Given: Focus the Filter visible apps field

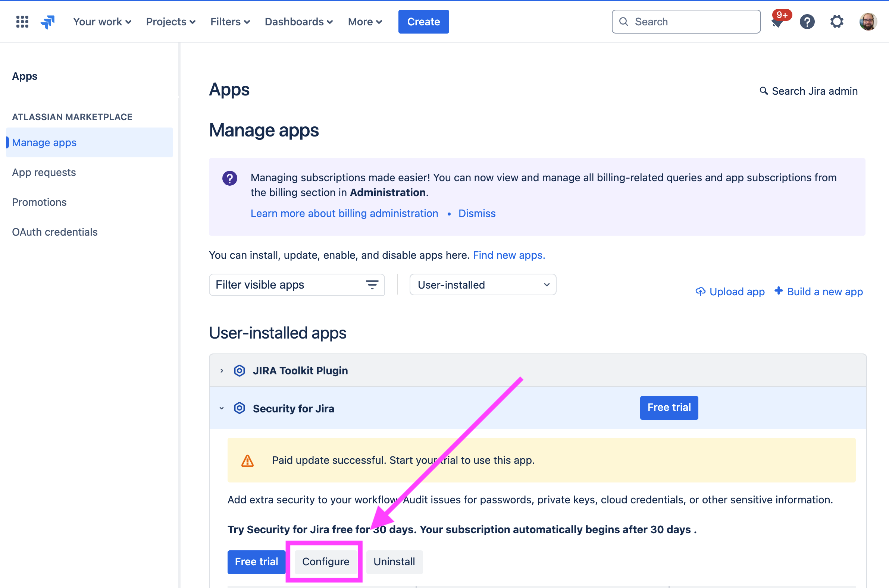Looking at the screenshot, I should pyautogui.click(x=297, y=285).
